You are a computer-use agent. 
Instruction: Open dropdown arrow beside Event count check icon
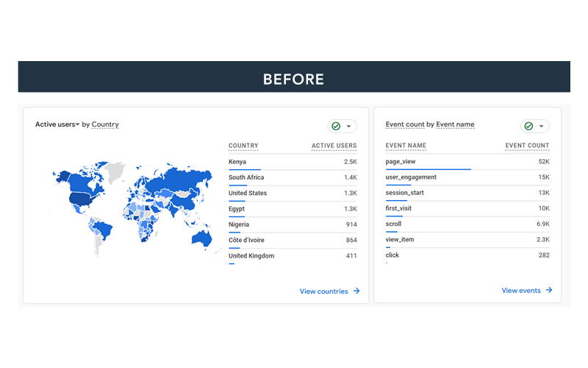point(542,126)
